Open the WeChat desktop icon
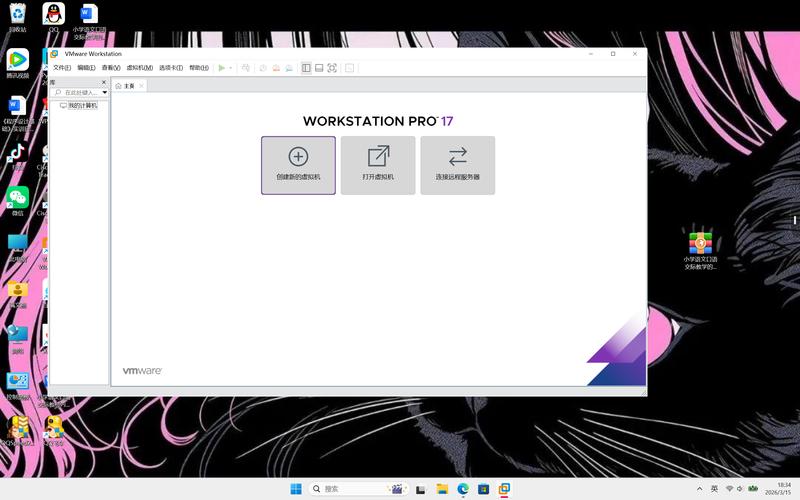The height and width of the screenshot is (500, 800). pos(18,201)
